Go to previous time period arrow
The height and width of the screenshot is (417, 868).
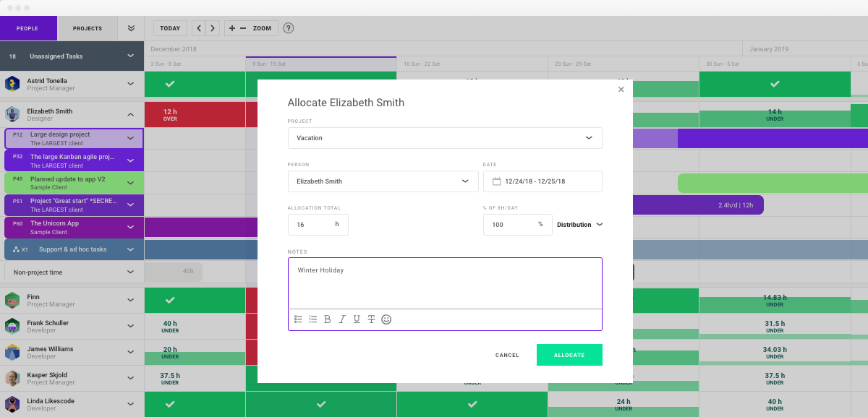pyautogui.click(x=199, y=28)
